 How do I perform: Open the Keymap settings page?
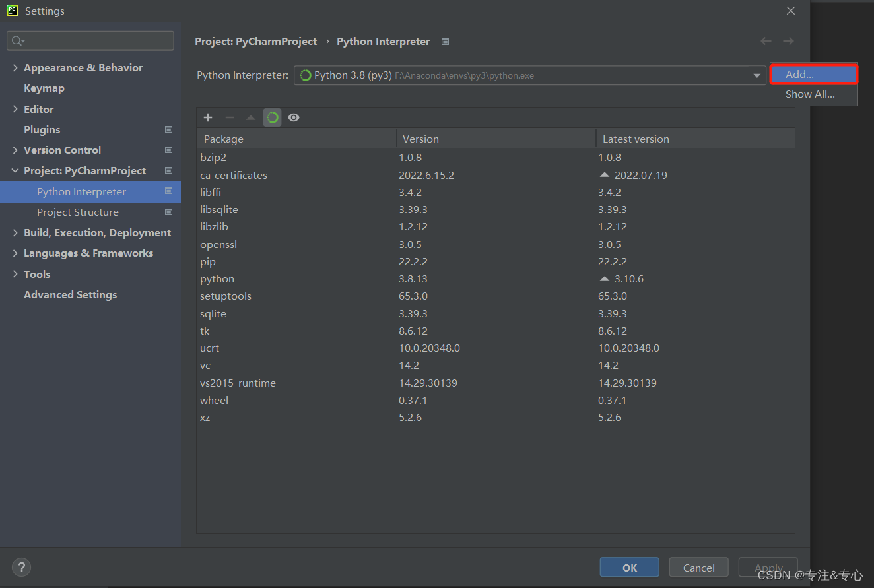[44, 88]
